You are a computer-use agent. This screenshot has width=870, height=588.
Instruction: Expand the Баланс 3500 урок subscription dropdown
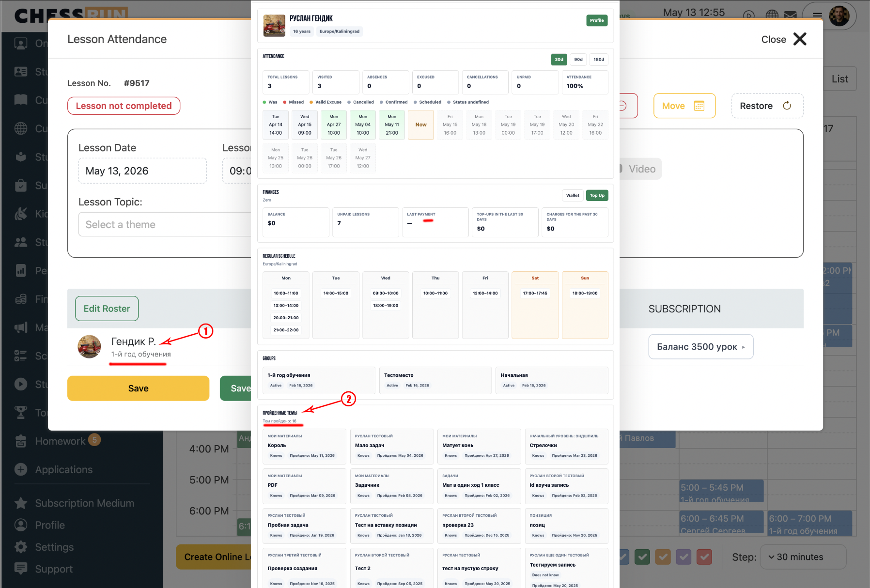[x=700, y=347]
